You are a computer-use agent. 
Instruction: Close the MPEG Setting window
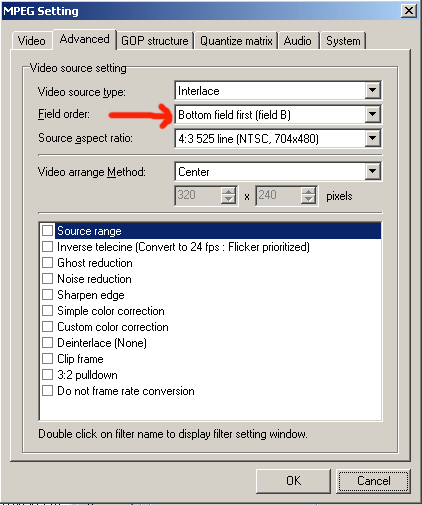coord(409,11)
